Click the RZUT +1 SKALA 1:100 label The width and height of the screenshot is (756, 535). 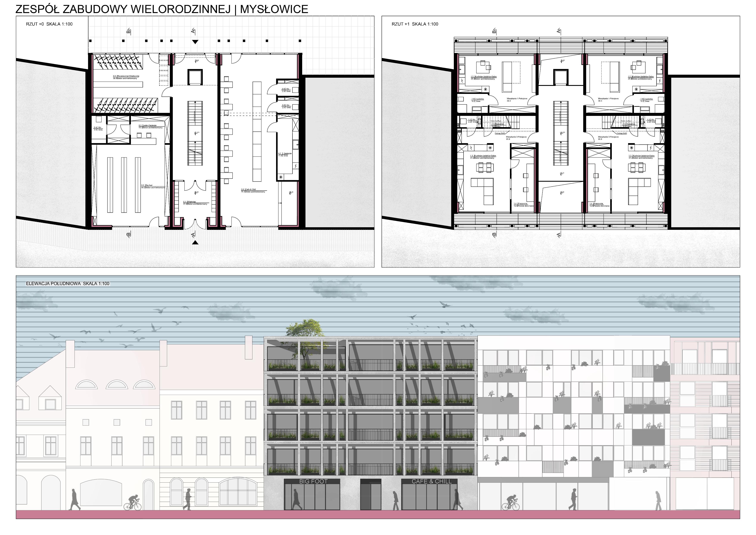point(415,24)
